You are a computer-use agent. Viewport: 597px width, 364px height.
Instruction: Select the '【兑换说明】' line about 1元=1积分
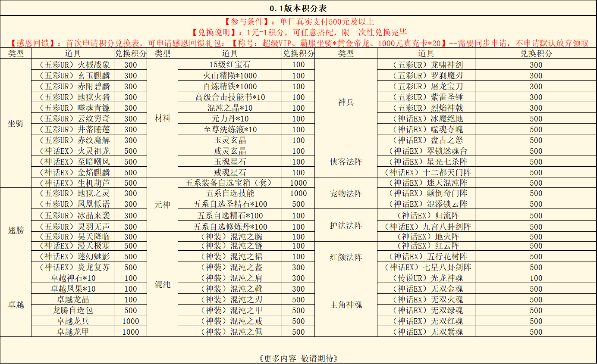299,32
